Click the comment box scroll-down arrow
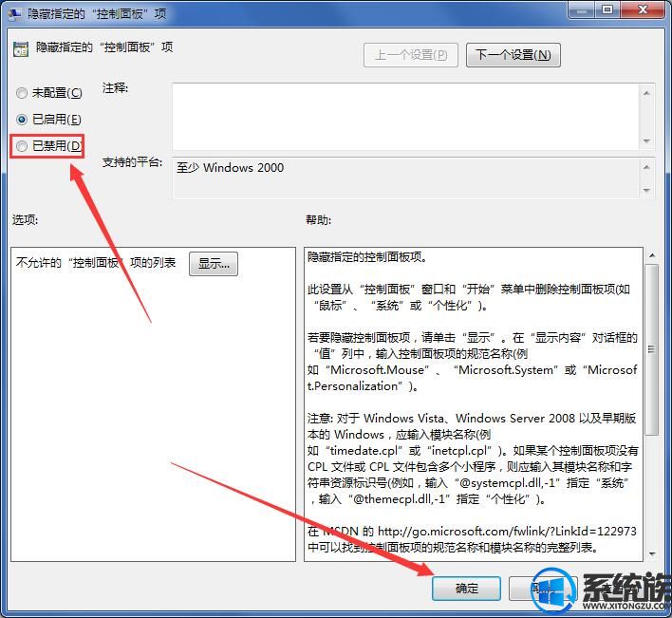This screenshot has width=672, height=618. (646, 141)
